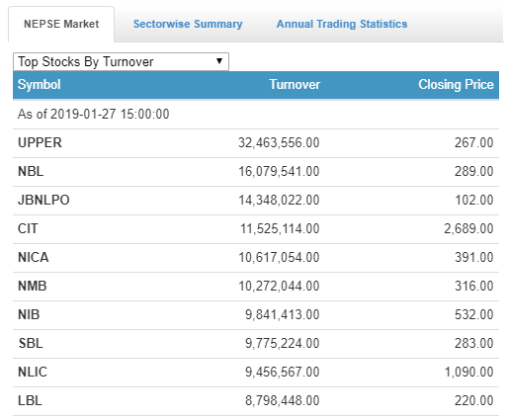Click the Symbol column header
The width and height of the screenshot is (507, 420).
(40, 84)
